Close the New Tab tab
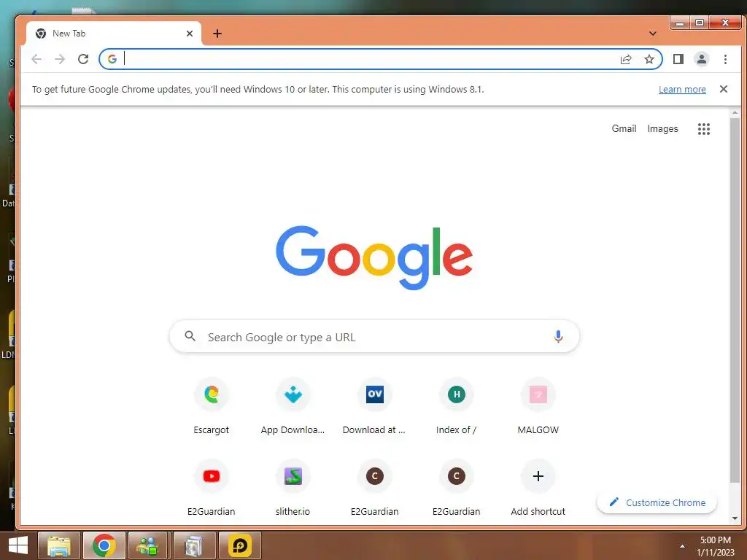The image size is (747, 560). [x=189, y=34]
